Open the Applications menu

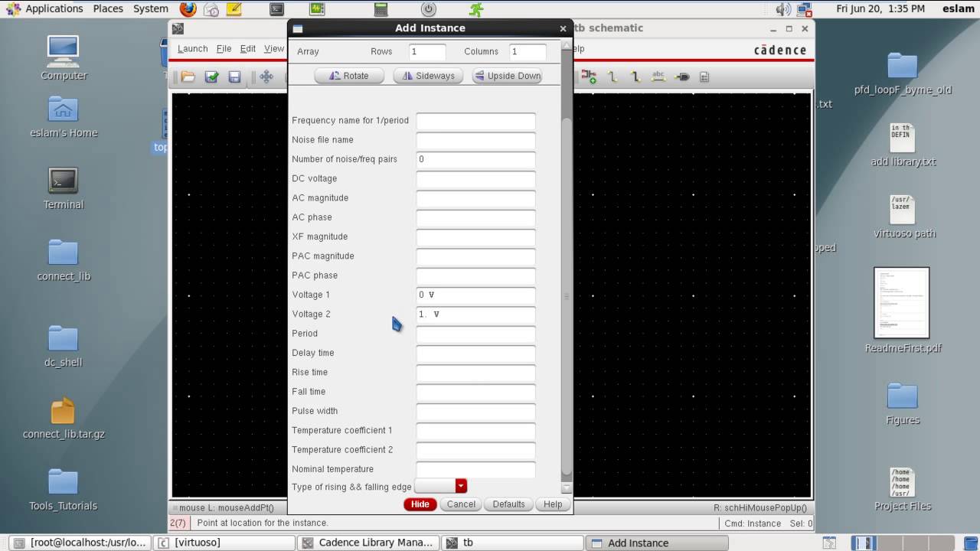45,8
